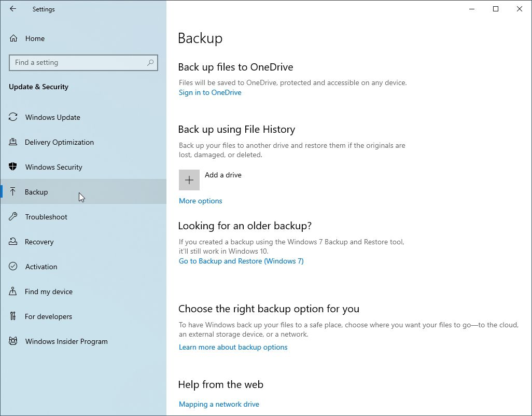Screen dimensions: 532x416
Task: Click the Windows Insider Program cat icon
Action: click(x=13, y=341)
